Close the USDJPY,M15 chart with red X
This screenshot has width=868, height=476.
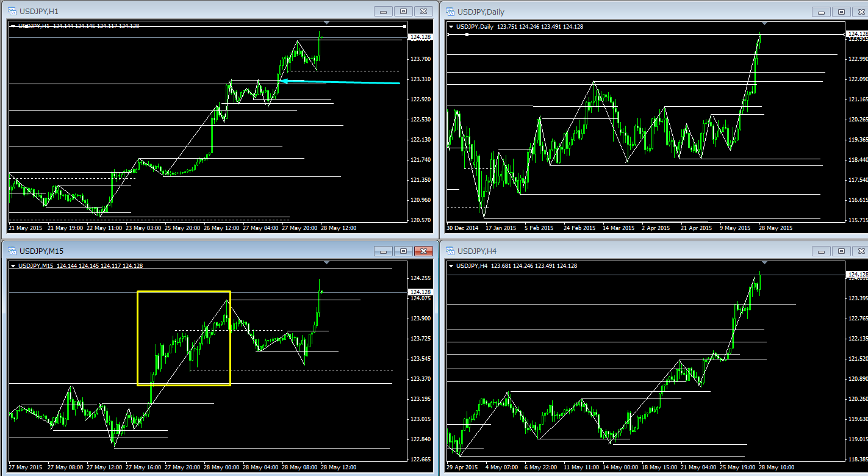pyautogui.click(x=423, y=251)
